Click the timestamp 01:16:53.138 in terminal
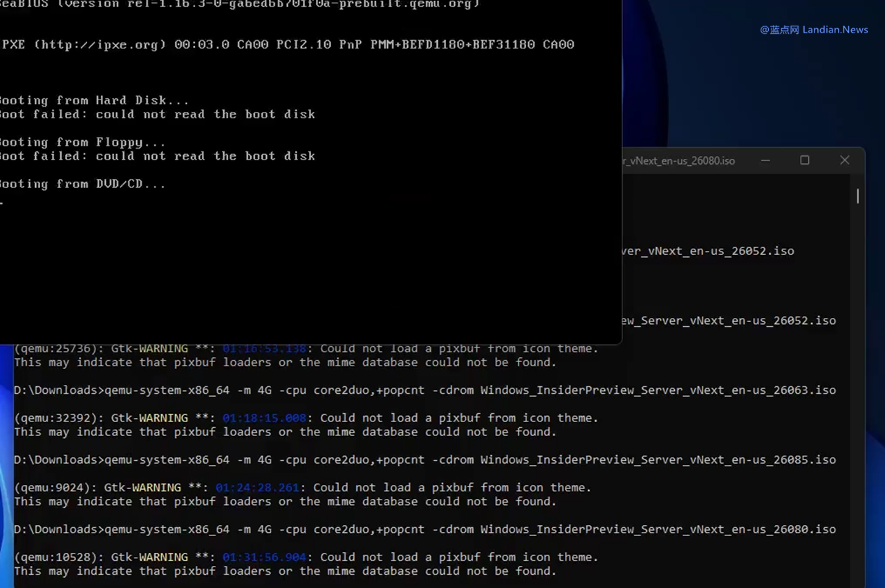 pos(264,348)
